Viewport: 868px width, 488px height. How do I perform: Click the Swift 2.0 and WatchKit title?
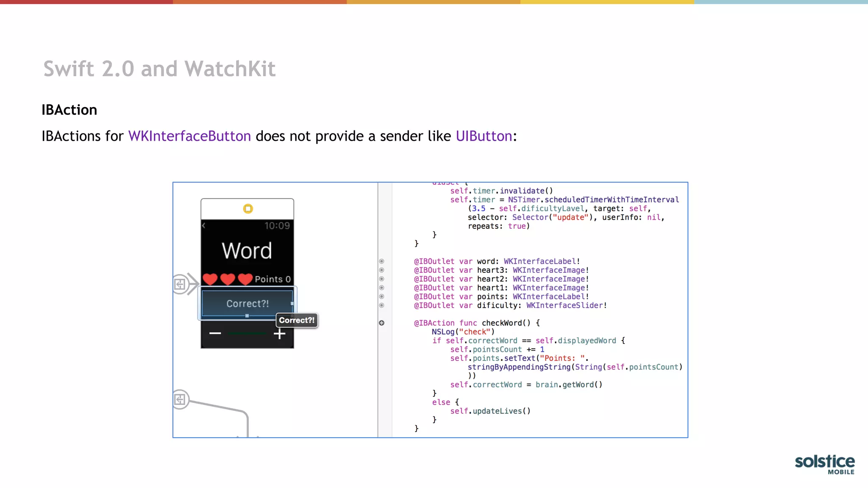(x=159, y=69)
